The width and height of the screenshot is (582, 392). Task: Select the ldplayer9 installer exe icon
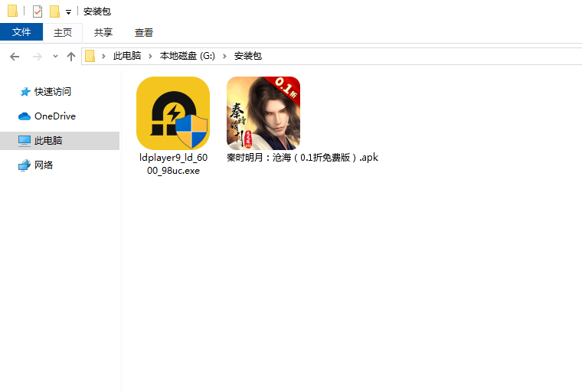click(172, 113)
